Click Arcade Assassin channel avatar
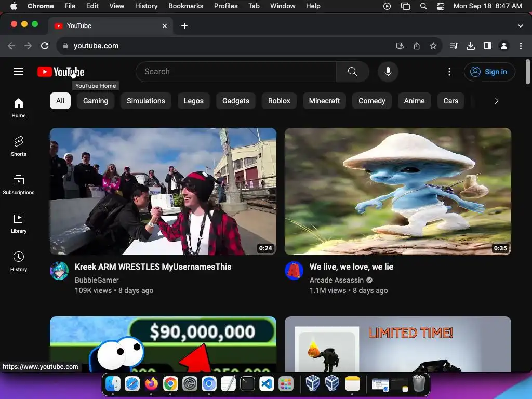This screenshot has width=532, height=399. click(x=294, y=271)
